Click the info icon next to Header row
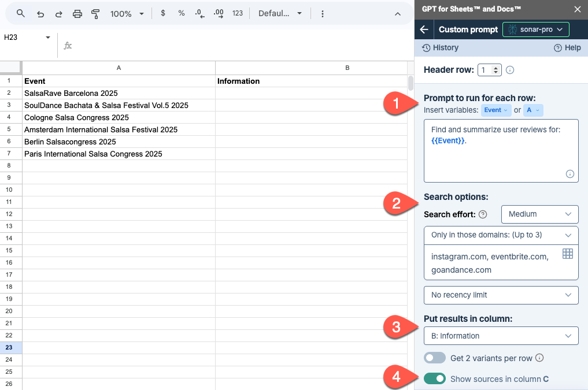 coord(510,70)
